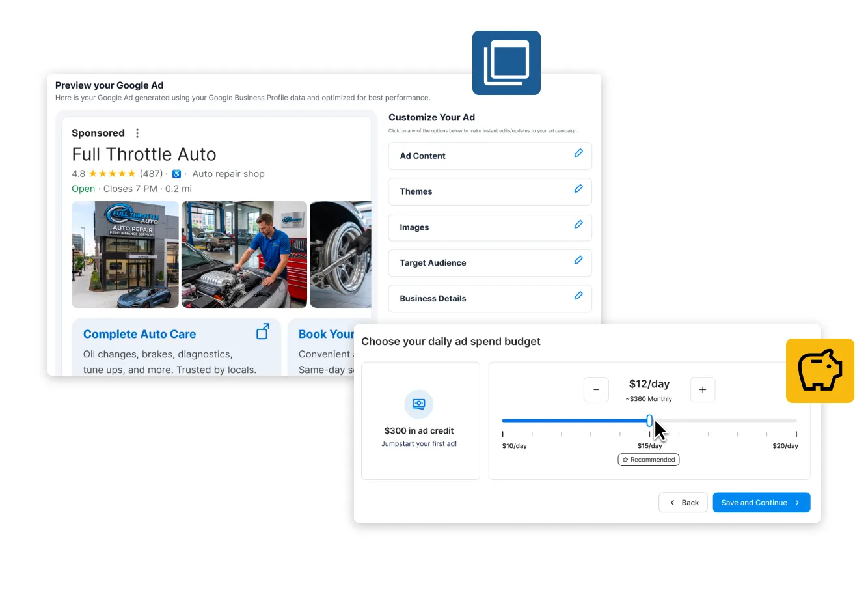Click the Open hours status text
This screenshot has height=597, width=868.
pyautogui.click(x=83, y=189)
